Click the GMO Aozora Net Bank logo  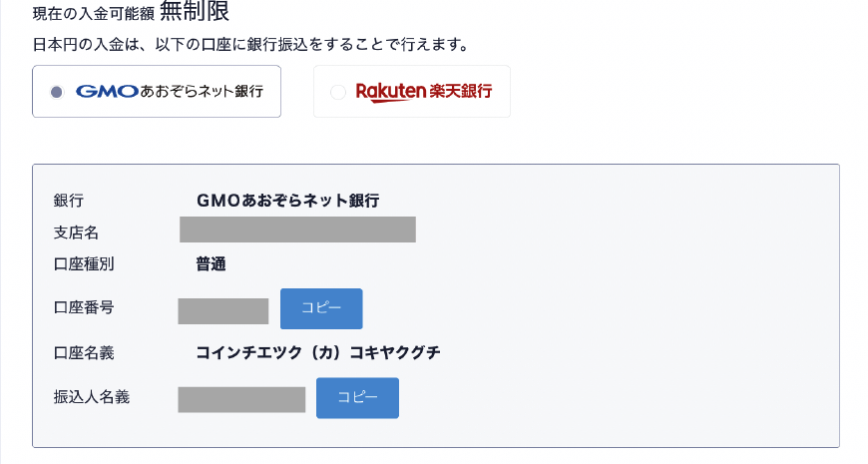coord(170,92)
